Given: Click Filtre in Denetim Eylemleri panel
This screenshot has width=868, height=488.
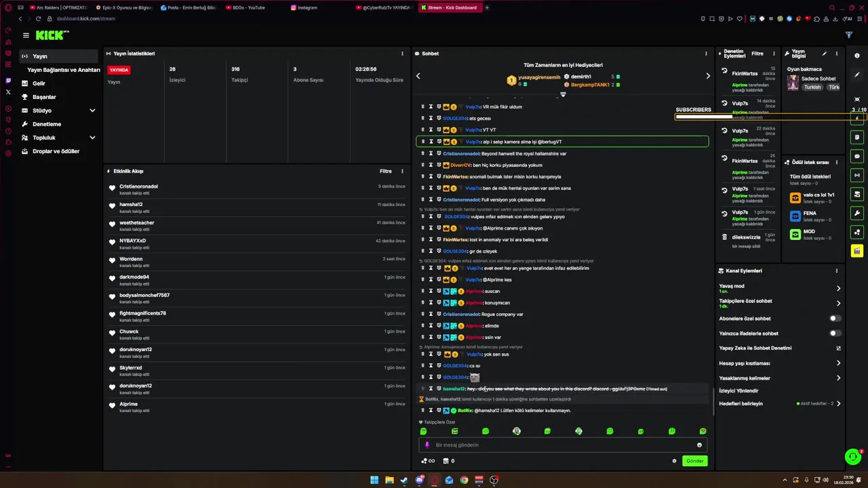Looking at the screenshot, I should tap(757, 54).
